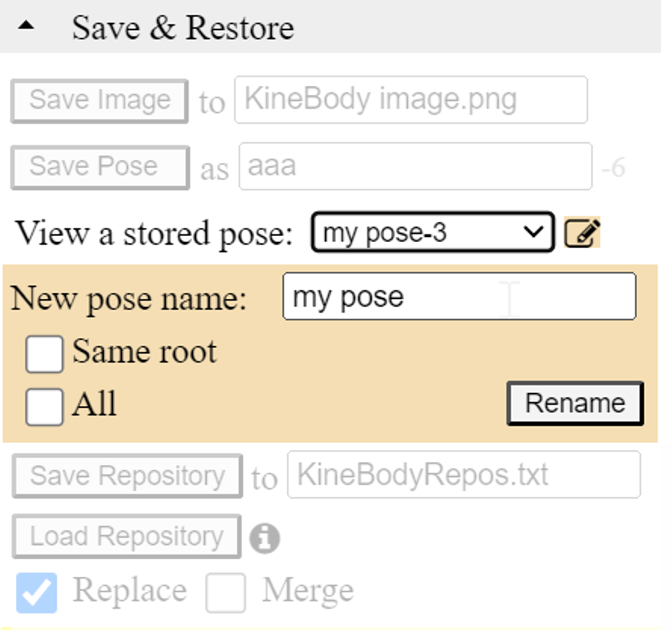
Task: Enable the Same root checkbox
Action: pyautogui.click(x=44, y=354)
